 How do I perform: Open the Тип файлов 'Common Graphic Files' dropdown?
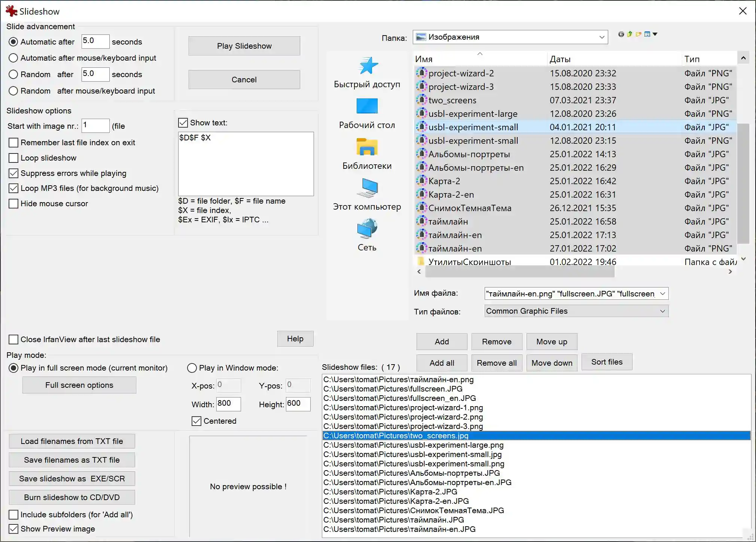[x=662, y=311]
